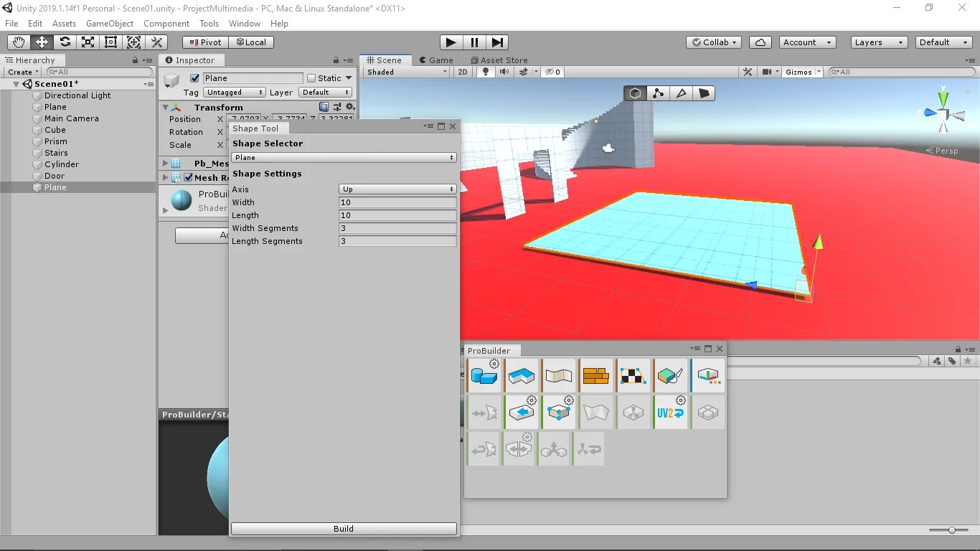Open the GameObject menu
Screen dimensions: 980x551
coord(110,24)
